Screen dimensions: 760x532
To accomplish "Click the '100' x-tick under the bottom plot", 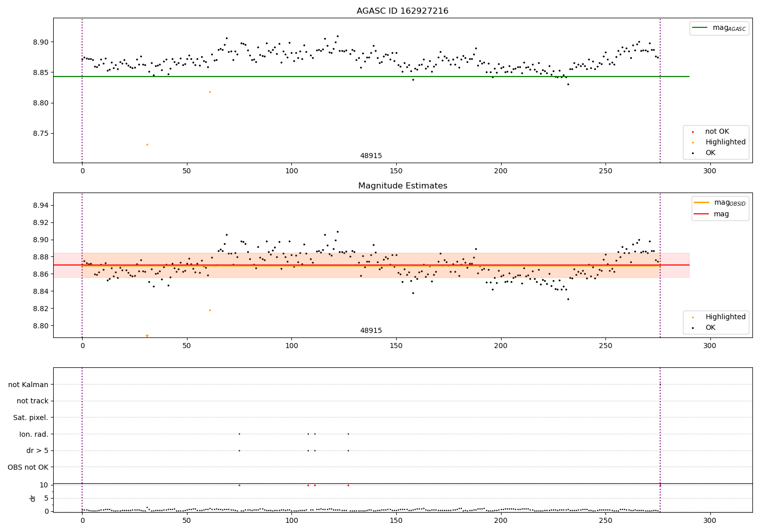I will [x=291, y=520].
